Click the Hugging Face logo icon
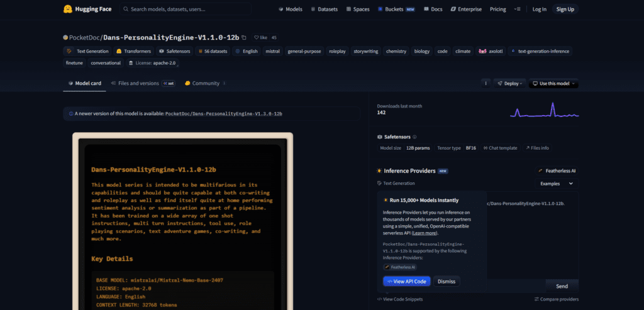This screenshot has width=644, height=310. pos(68,9)
